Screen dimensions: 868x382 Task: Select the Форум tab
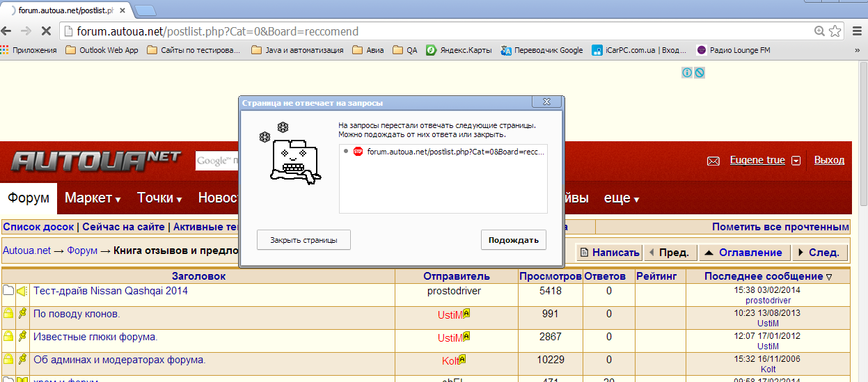[29, 198]
